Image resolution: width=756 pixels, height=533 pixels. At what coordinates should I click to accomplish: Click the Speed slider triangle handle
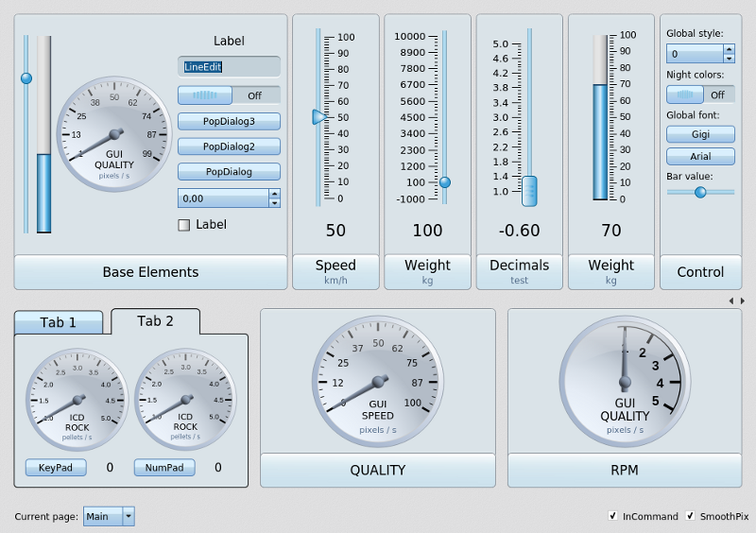click(x=319, y=117)
